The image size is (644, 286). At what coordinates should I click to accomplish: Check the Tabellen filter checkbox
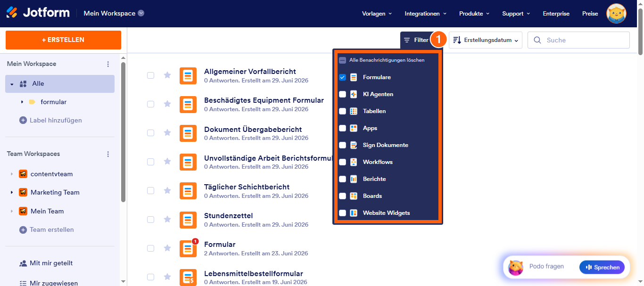[343, 111]
